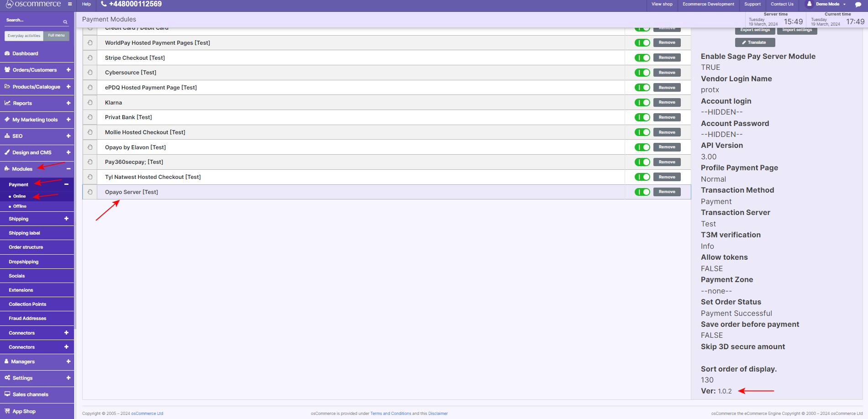Click the Managers person icon in sidebar

pyautogui.click(x=6, y=361)
